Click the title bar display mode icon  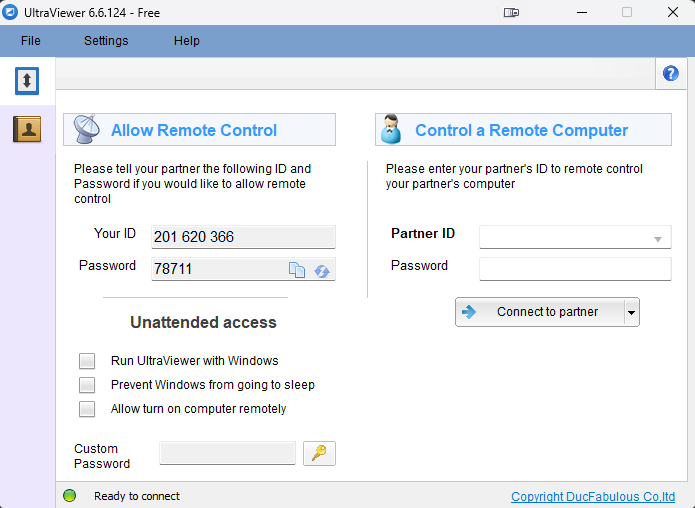pos(511,13)
